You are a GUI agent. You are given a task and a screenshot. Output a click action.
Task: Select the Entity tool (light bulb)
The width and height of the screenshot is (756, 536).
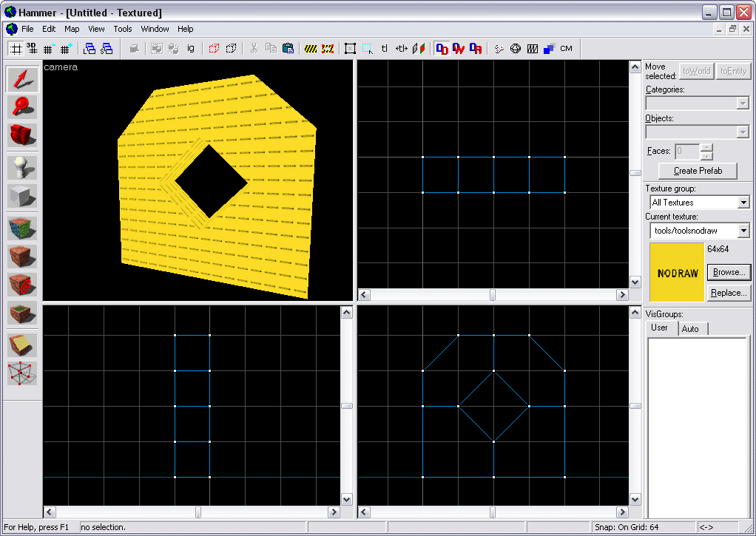[x=22, y=168]
